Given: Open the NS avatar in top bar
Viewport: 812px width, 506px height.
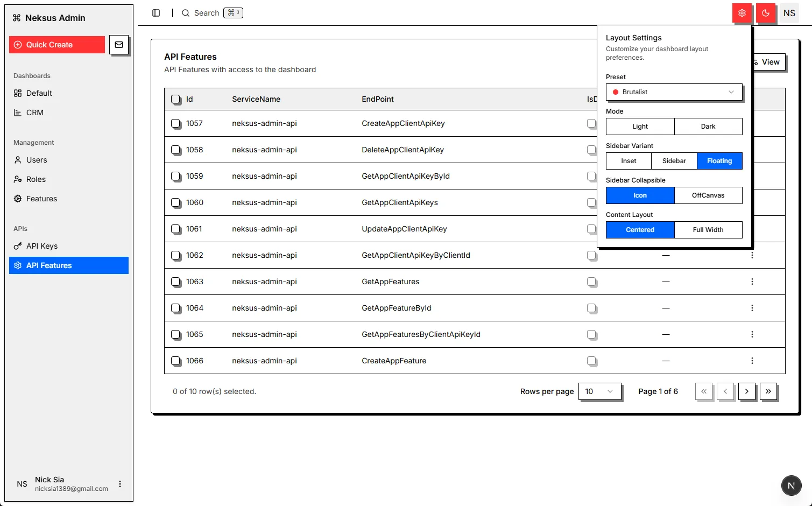Looking at the screenshot, I should click(x=789, y=13).
